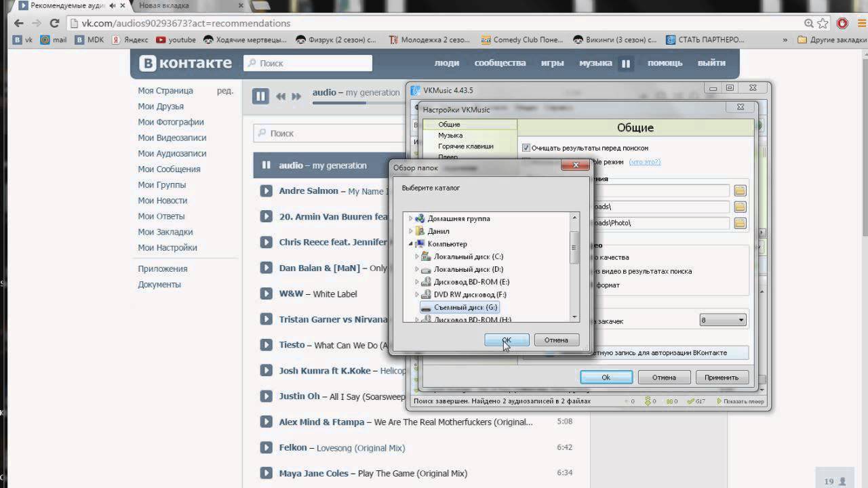Screen dimensions: 868x488
Task: Click Ok in VKMusic settings window
Action: coord(606,378)
